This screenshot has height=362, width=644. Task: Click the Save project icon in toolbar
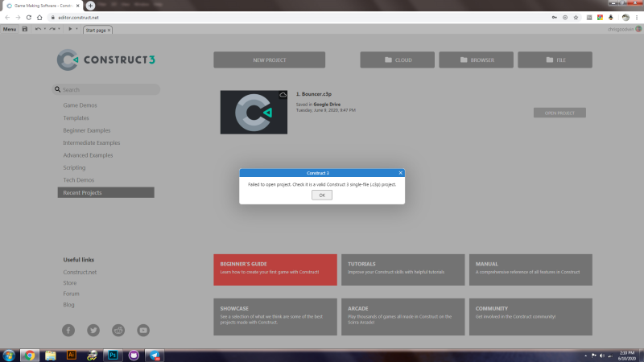pyautogui.click(x=25, y=29)
